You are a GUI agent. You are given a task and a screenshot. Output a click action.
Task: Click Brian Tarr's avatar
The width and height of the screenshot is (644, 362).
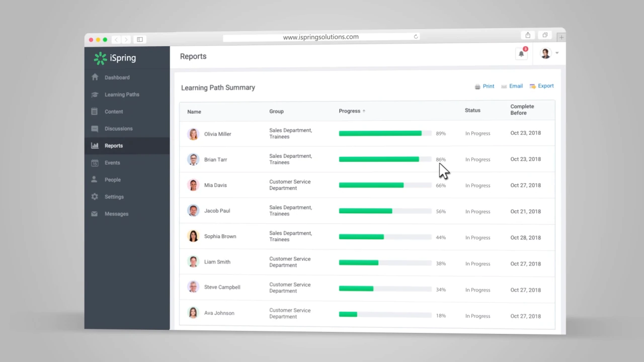193,160
